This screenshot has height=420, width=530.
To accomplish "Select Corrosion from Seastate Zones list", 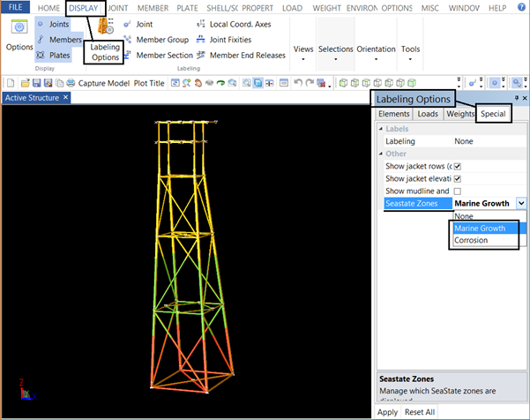I will (471, 240).
